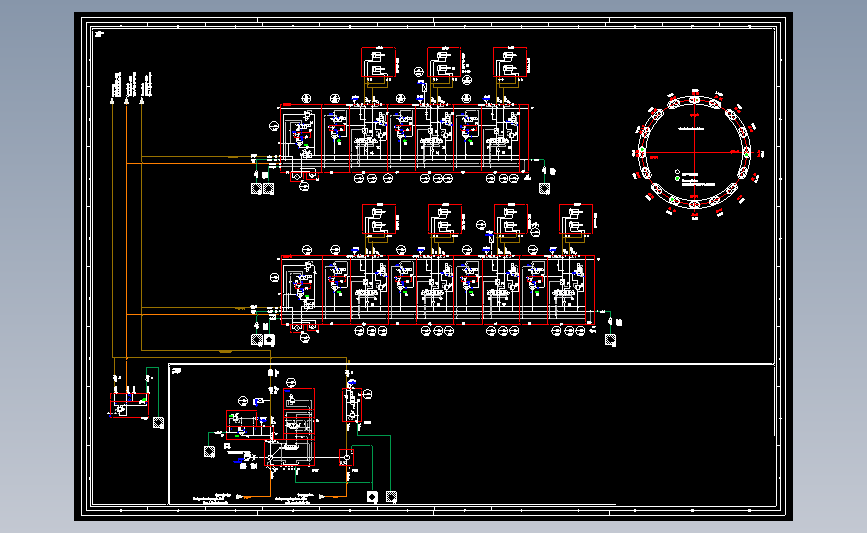The height and width of the screenshot is (533, 867).
Task: Select the tall narrow red valve block in inset frame
Action: [352, 405]
